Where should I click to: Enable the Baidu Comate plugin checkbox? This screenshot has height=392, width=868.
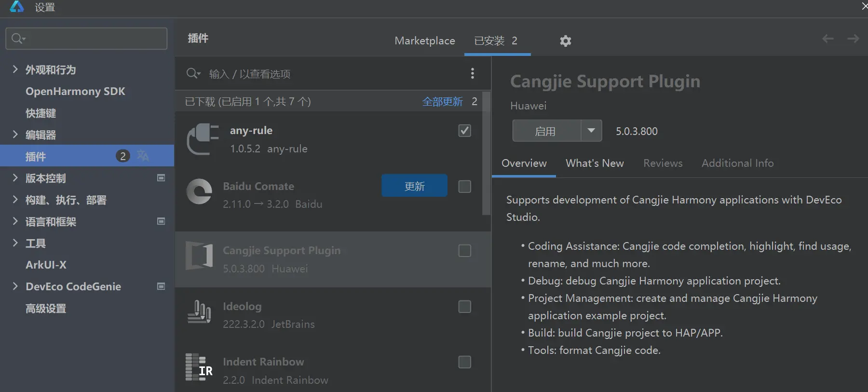(x=464, y=187)
